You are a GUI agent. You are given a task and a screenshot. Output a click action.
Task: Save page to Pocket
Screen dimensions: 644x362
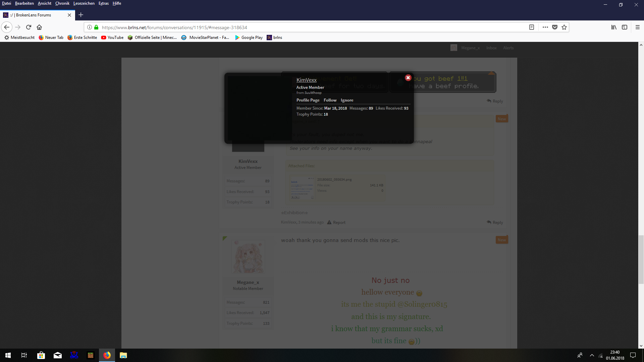555,27
